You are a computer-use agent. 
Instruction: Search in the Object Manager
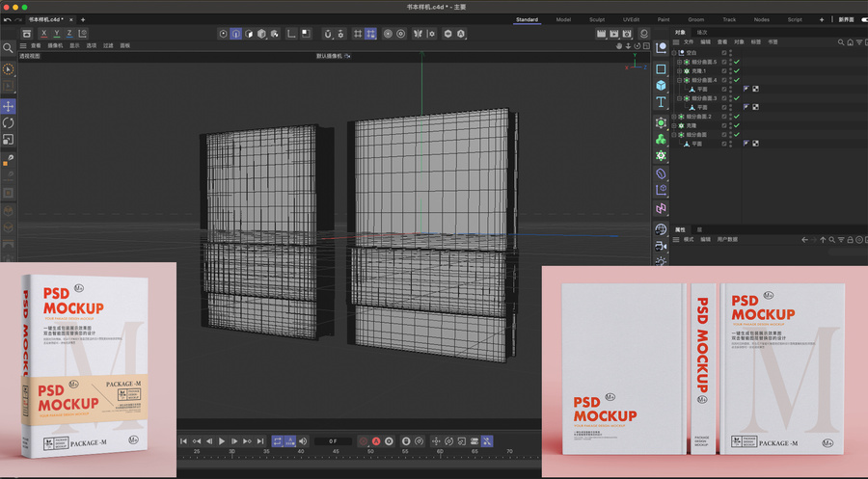[x=841, y=42]
